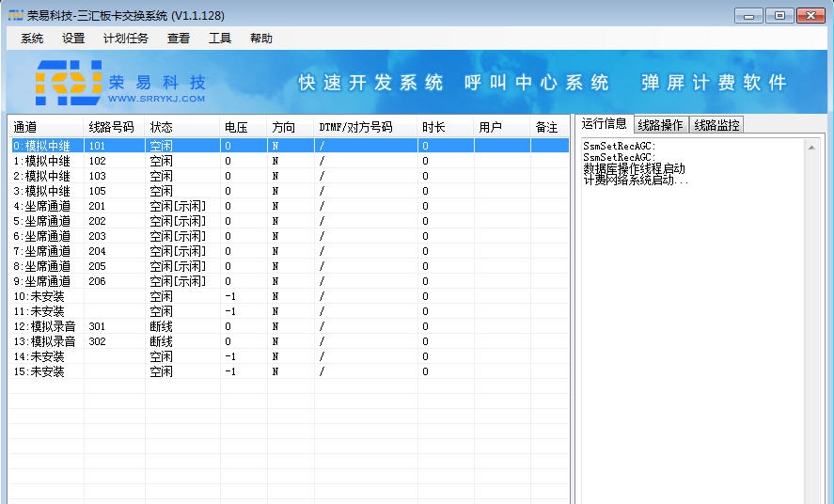
Task: Click the app icon in title bar
Action: [15, 16]
